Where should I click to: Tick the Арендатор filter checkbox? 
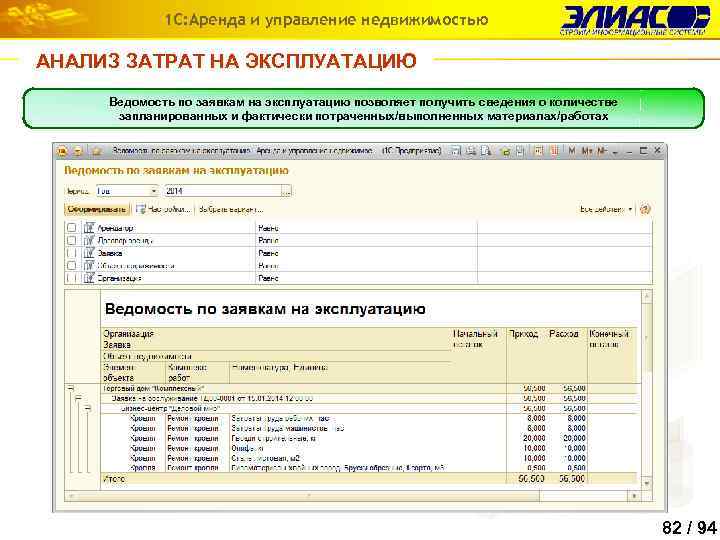(71, 228)
